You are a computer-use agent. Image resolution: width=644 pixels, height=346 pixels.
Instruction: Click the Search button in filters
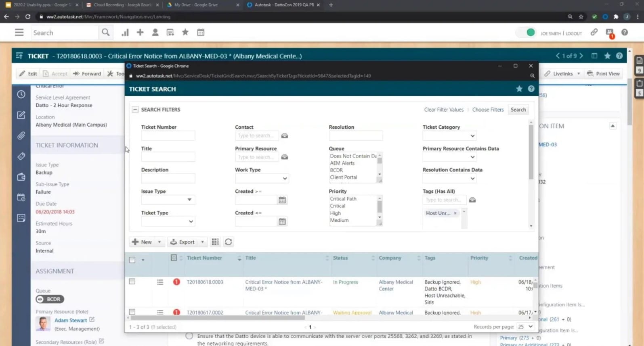518,110
